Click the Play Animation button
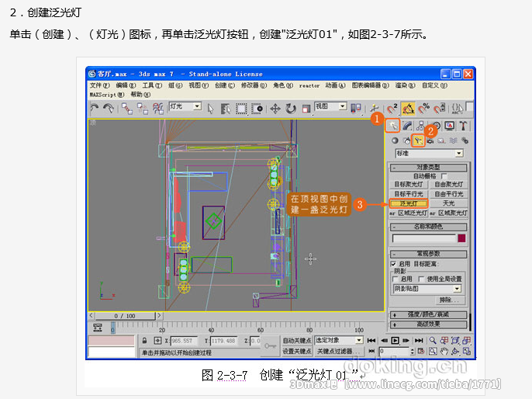The height and width of the screenshot is (399, 532). [395, 340]
